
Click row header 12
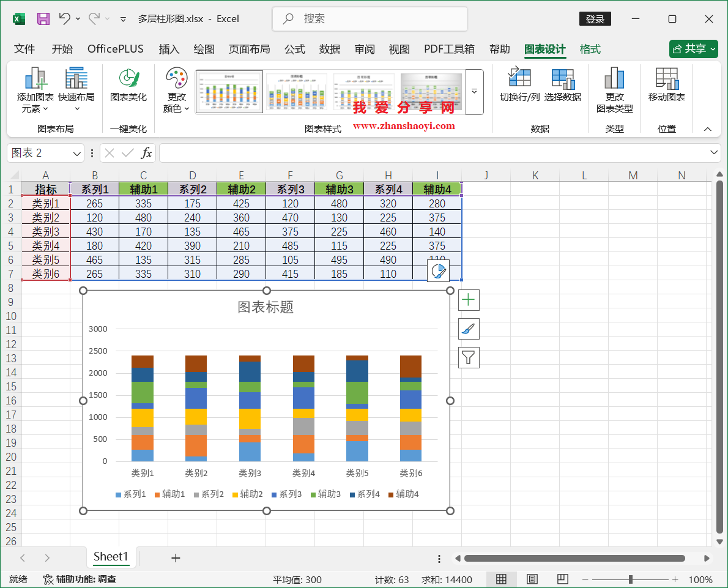[x=10, y=344]
